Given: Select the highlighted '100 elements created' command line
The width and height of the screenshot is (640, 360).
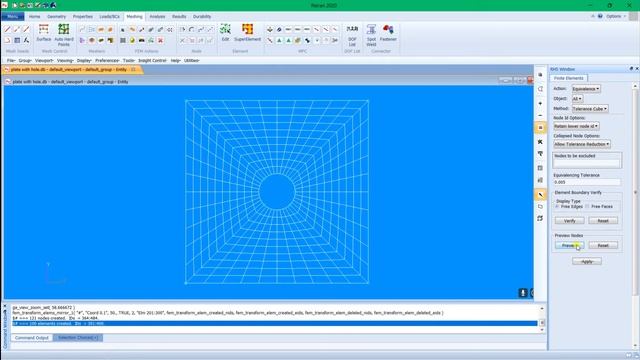Looking at the screenshot, I should pos(274,323).
